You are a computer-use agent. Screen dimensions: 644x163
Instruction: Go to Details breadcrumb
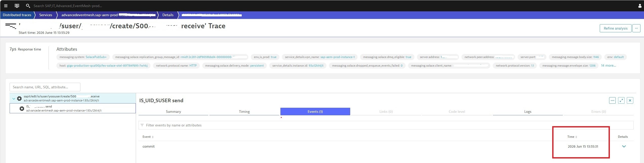coord(168,15)
